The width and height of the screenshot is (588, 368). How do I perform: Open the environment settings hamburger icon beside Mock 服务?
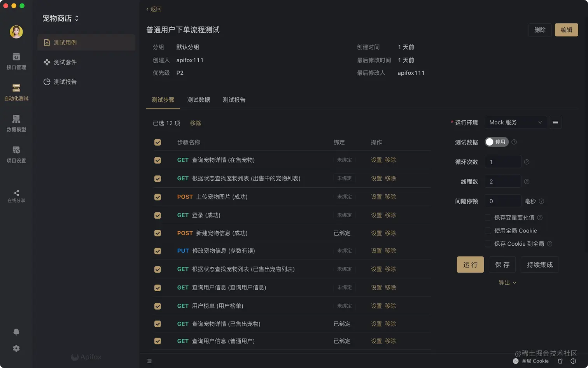click(x=555, y=122)
